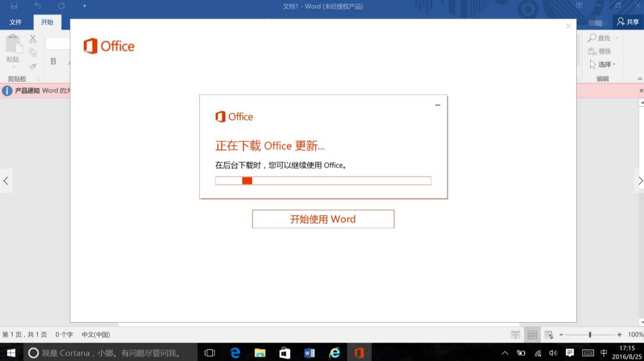Enable Read Mode from the status bar

pyautogui.click(x=515, y=334)
